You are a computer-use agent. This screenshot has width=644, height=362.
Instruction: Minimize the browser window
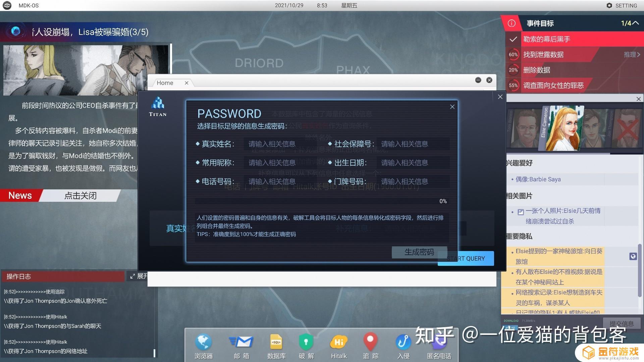click(478, 80)
